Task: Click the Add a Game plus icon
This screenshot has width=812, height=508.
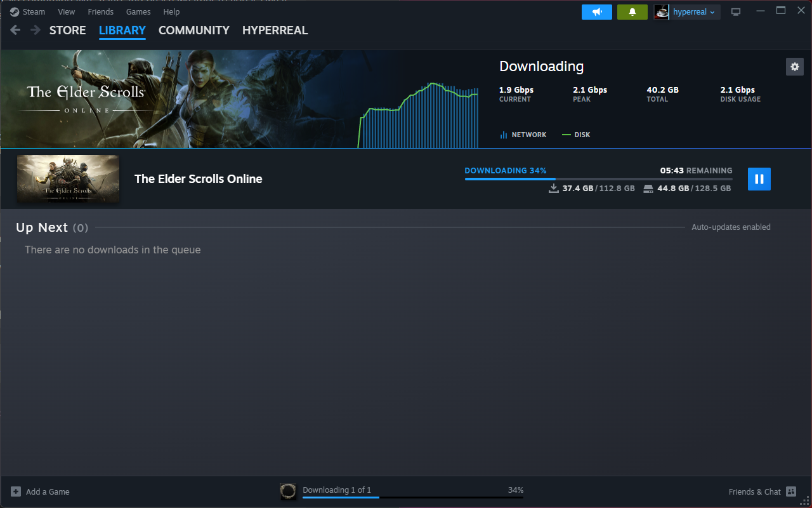Action: pos(16,491)
